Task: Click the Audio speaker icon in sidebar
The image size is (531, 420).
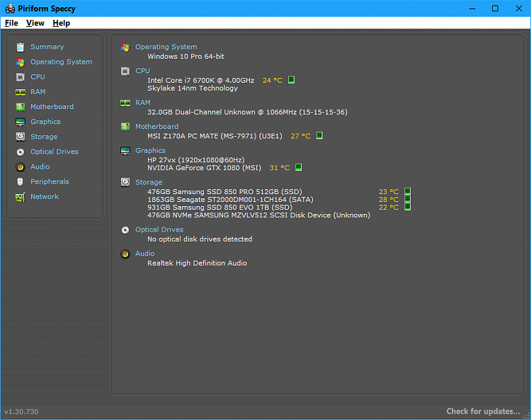Action: [21, 167]
